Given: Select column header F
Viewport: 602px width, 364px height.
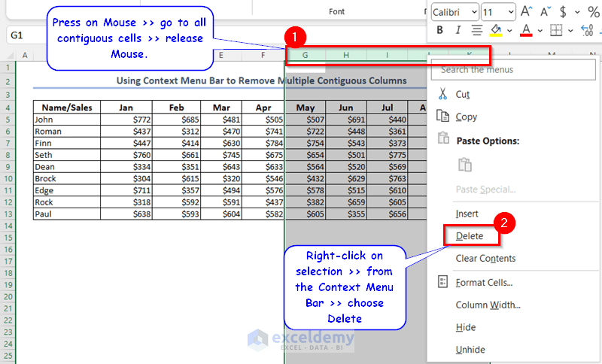Looking at the screenshot, I should point(263,55).
